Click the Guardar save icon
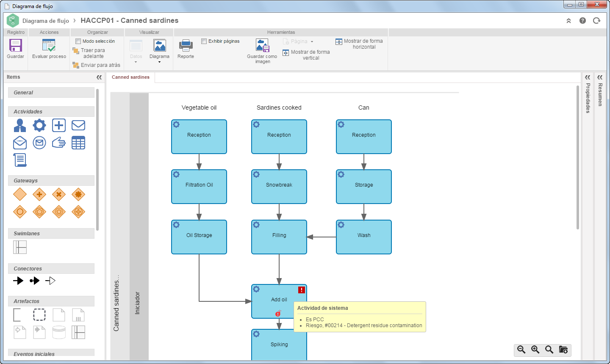Screen dimensions: 610x364 pyautogui.click(x=16, y=45)
